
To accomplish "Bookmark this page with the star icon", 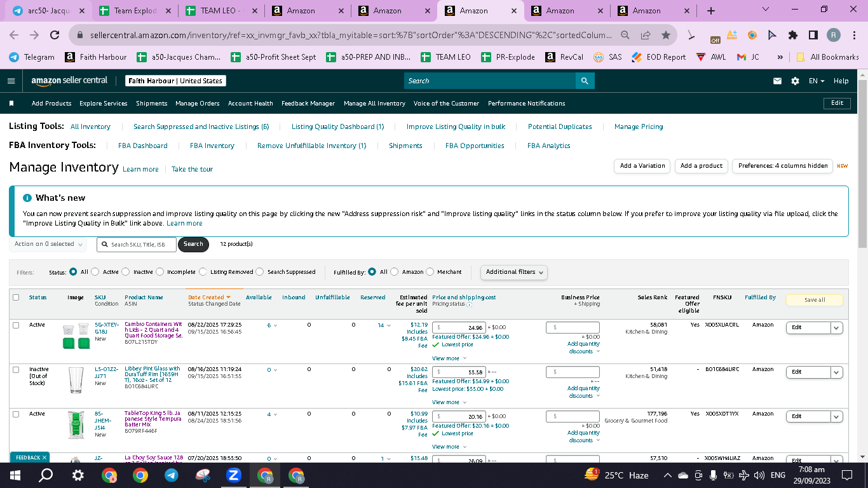I will 665,36.
